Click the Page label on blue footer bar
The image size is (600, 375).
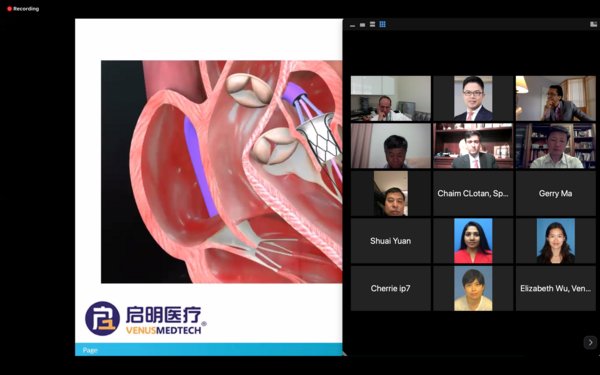[x=90, y=350]
